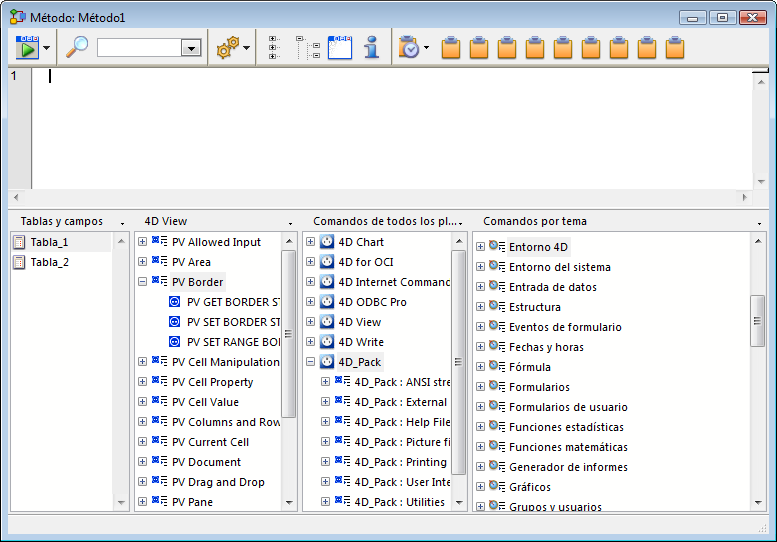Click the magnifying glass search icon
Screen dimensions: 777x542
pos(77,47)
